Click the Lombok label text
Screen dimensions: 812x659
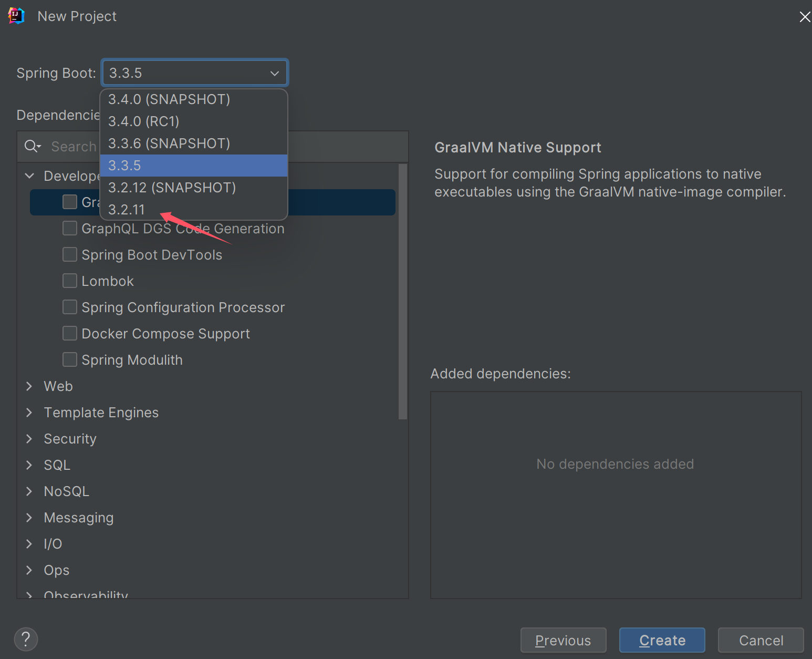pos(108,281)
